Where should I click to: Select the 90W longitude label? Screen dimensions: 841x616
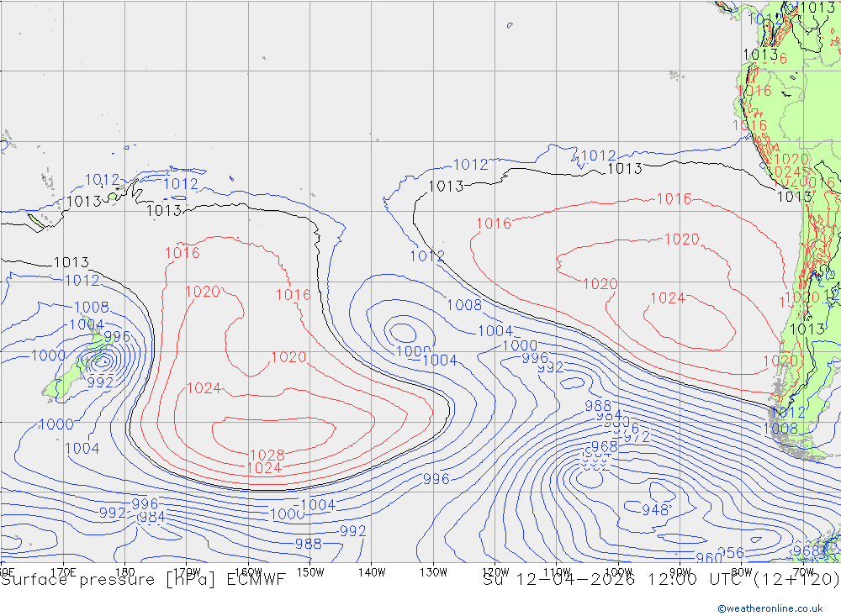click(x=680, y=572)
